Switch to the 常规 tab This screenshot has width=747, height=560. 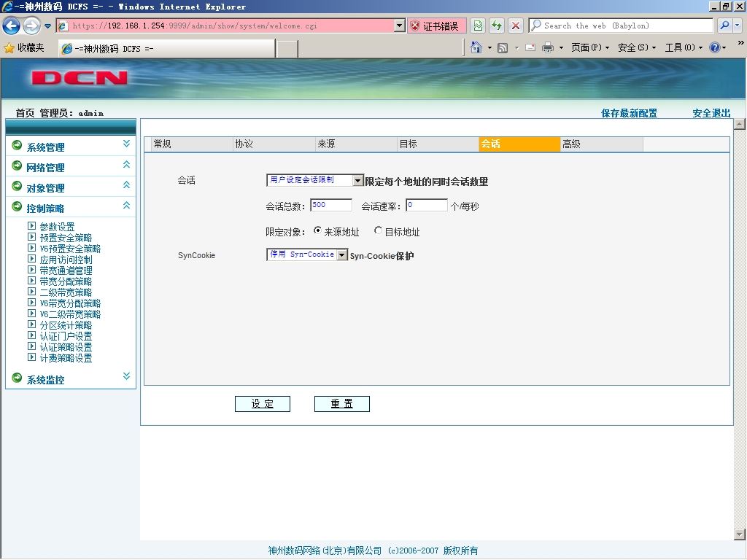192,144
